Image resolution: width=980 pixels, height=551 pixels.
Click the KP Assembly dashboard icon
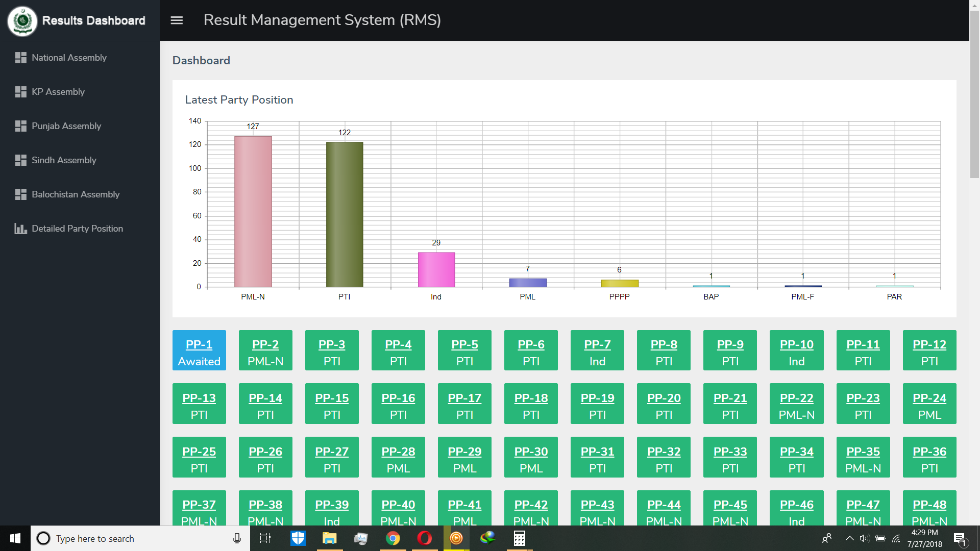pyautogui.click(x=20, y=92)
